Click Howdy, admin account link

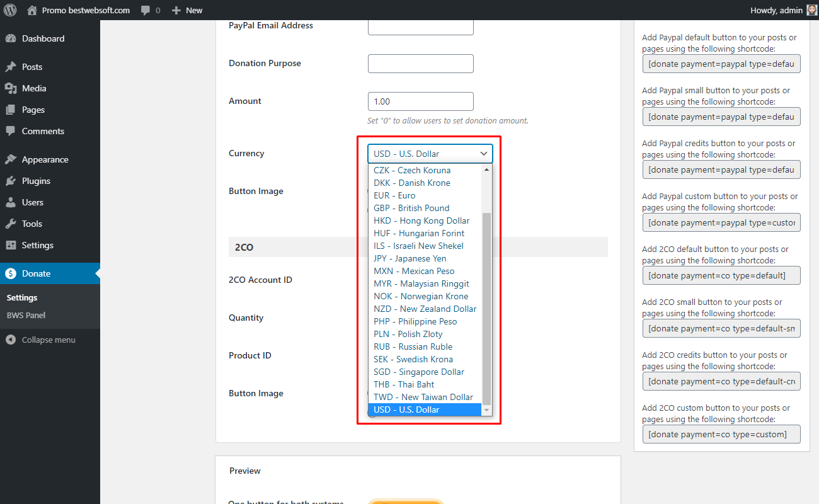click(x=776, y=10)
